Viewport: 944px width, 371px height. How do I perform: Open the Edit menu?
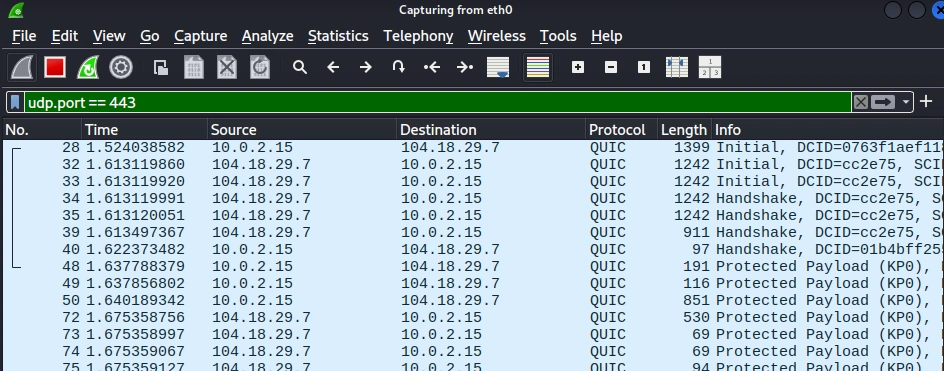coord(64,36)
